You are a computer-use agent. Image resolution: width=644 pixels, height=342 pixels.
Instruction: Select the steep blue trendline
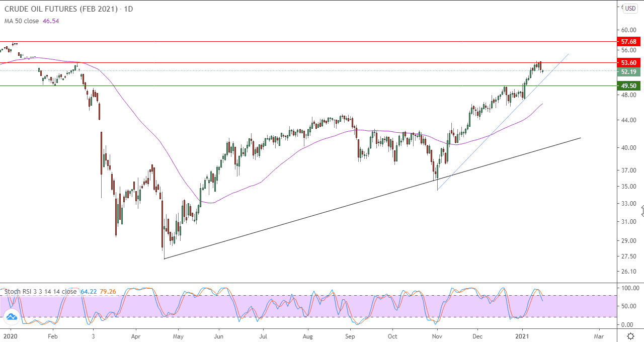[503, 122]
